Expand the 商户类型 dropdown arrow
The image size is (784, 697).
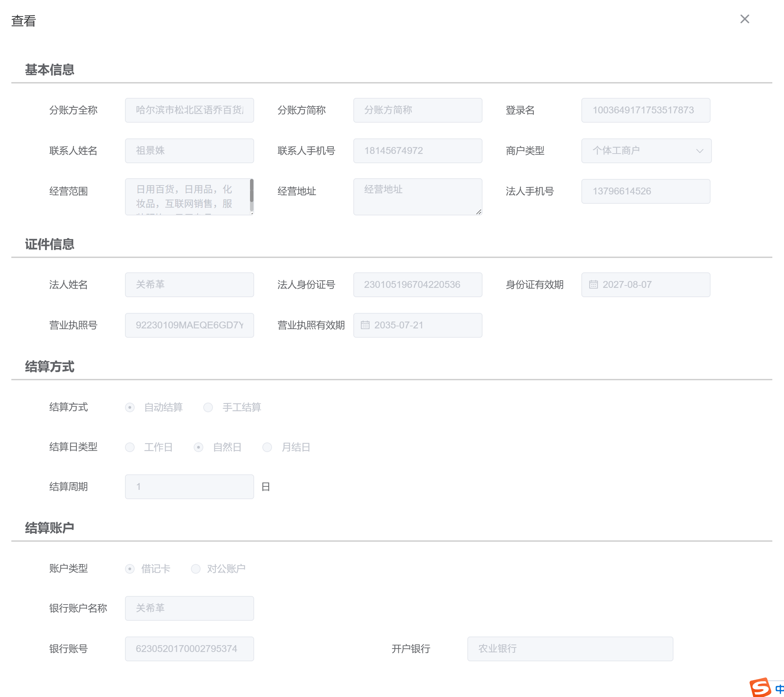pos(699,151)
